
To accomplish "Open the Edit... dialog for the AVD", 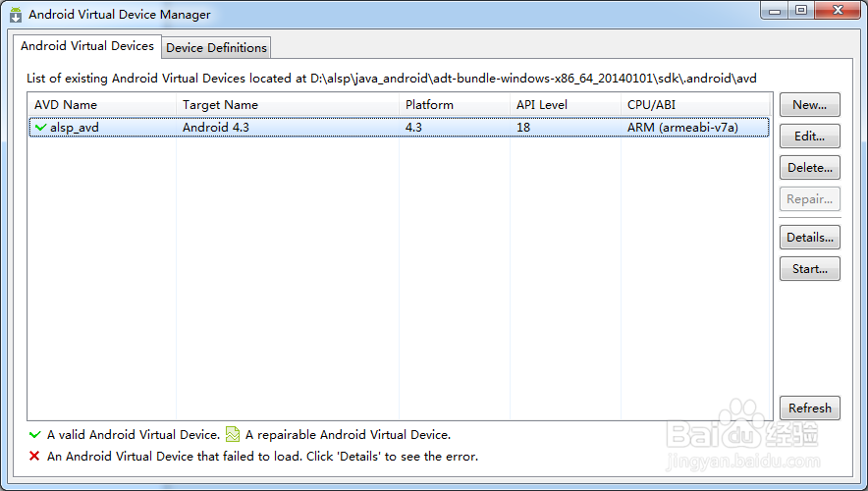I will 810,136.
